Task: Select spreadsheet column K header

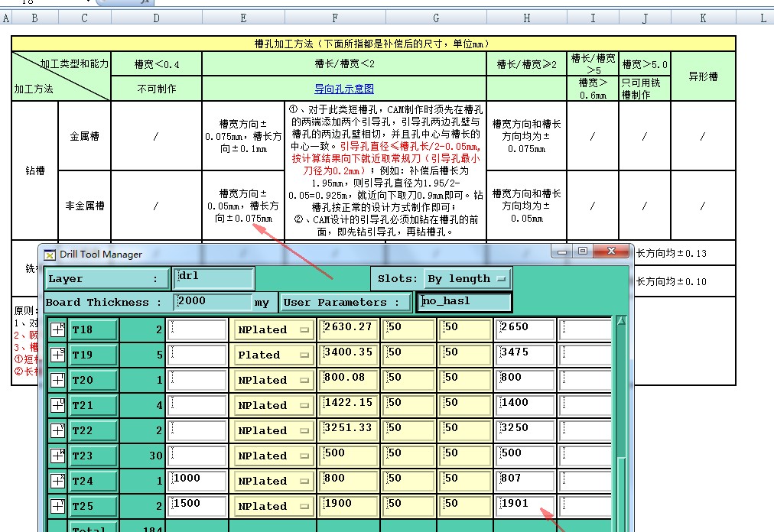Action: click(x=703, y=18)
